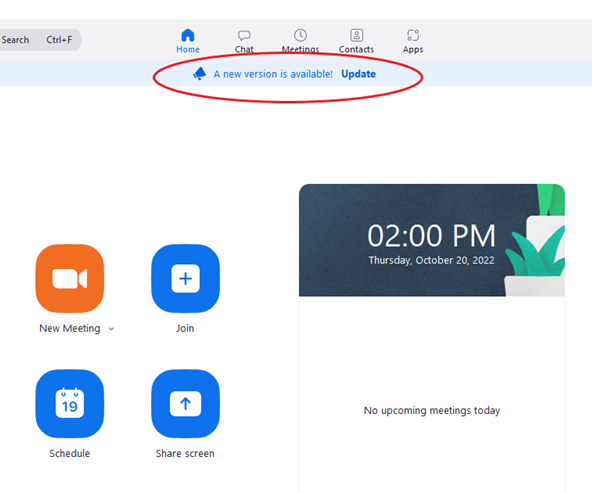Open the Schedule calendar icon
Screen dimensions: 592x493
coord(70,404)
